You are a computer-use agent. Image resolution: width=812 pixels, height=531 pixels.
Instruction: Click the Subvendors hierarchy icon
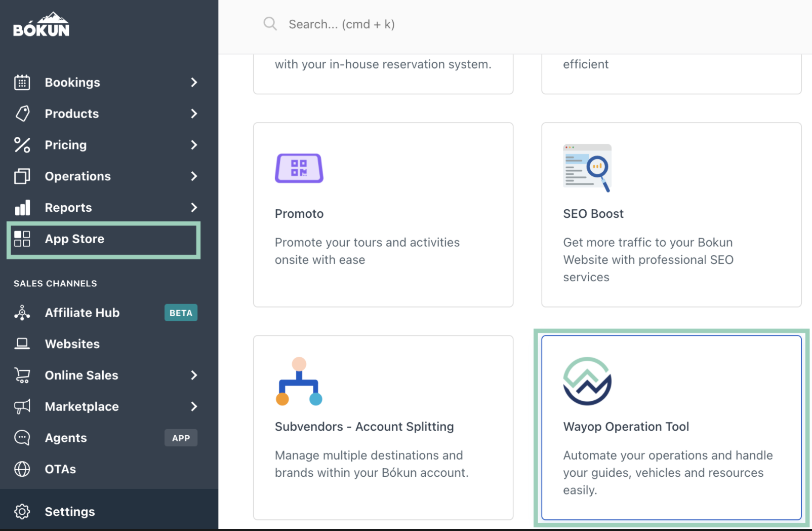(299, 381)
